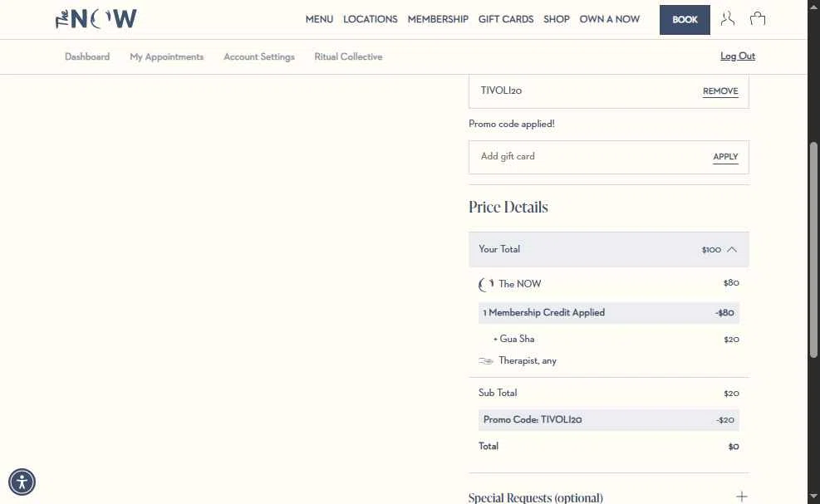Click the 1 Membership Credit Applied row
The height and width of the screenshot is (504, 820).
click(609, 313)
